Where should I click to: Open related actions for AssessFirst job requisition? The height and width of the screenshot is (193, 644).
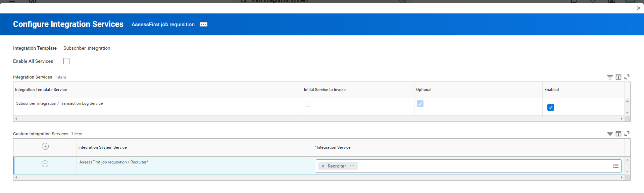coord(203,25)
